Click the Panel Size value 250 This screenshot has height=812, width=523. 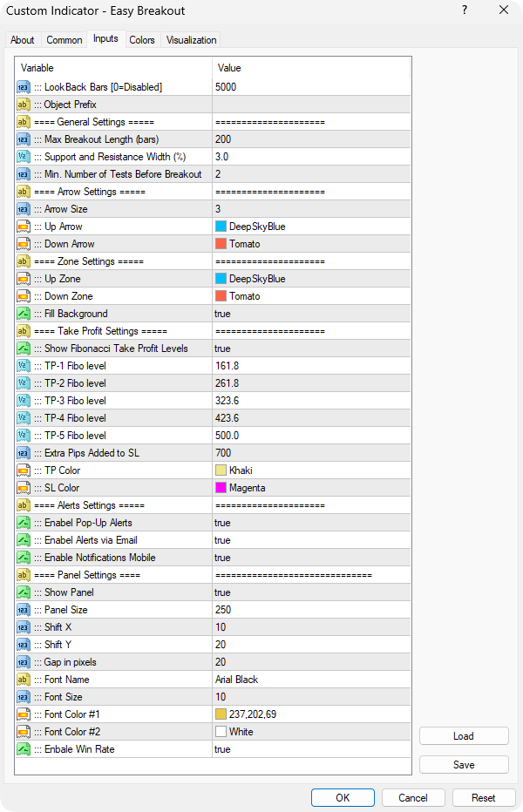click(x=223, y=610)
